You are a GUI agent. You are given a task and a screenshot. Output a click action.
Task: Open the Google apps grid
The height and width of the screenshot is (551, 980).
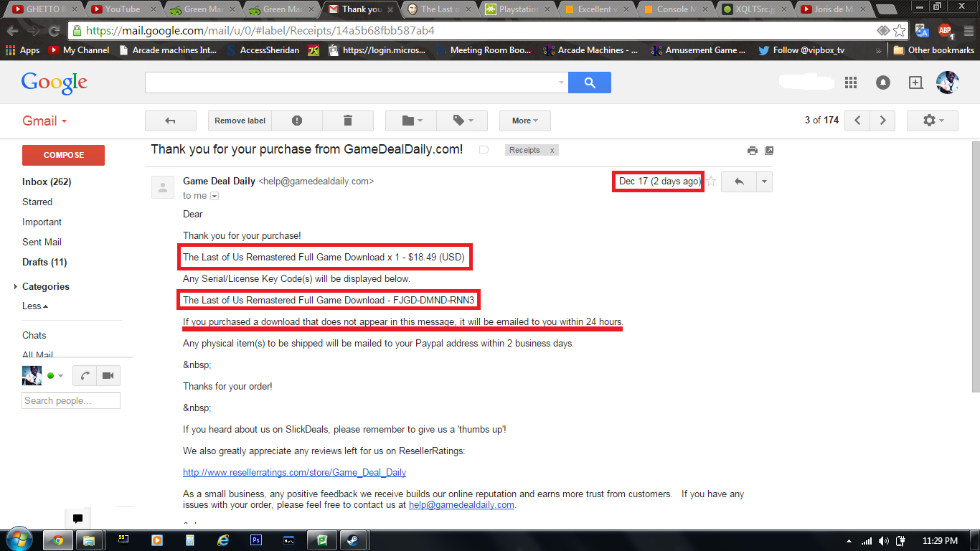851,83
